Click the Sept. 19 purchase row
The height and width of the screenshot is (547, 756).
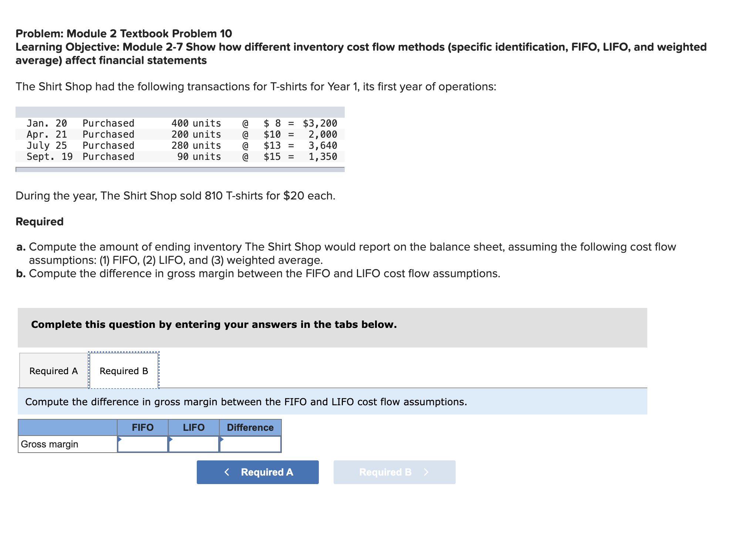point(180,157)
